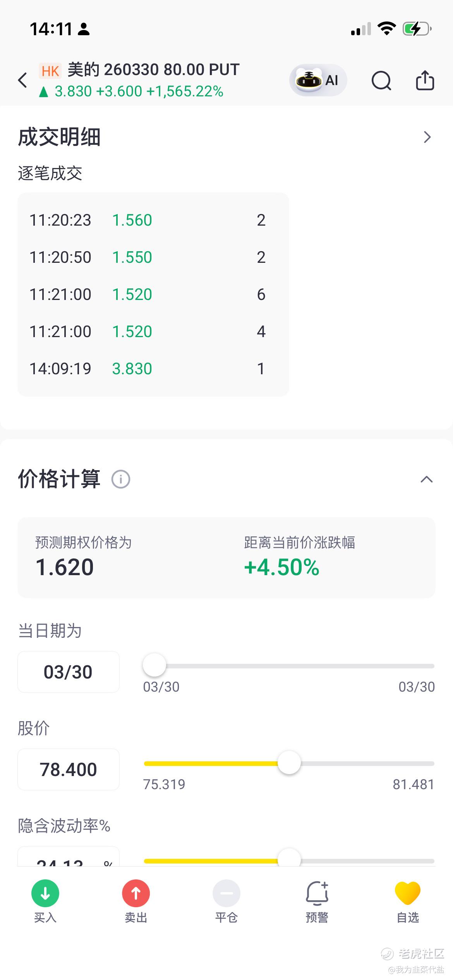Tap the 成交明细 section heading
Viewport: 453px width, 980px height.
tap(59, 137)
